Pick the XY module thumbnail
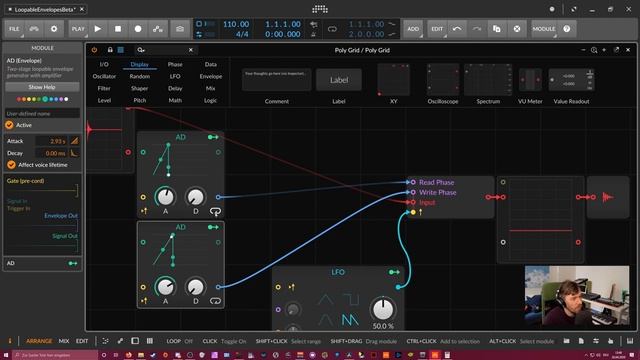Image resolution: width=640 pixels, height=360 pixels. point(393,80)
